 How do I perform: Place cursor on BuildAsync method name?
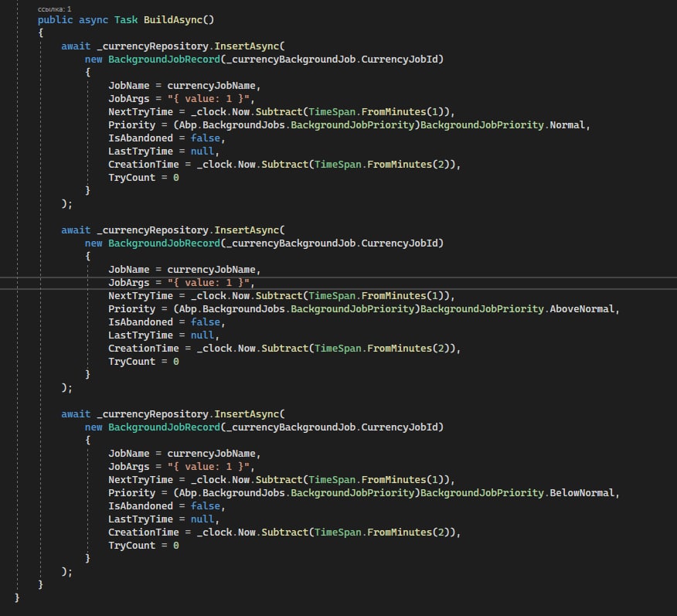coord(172,20)
